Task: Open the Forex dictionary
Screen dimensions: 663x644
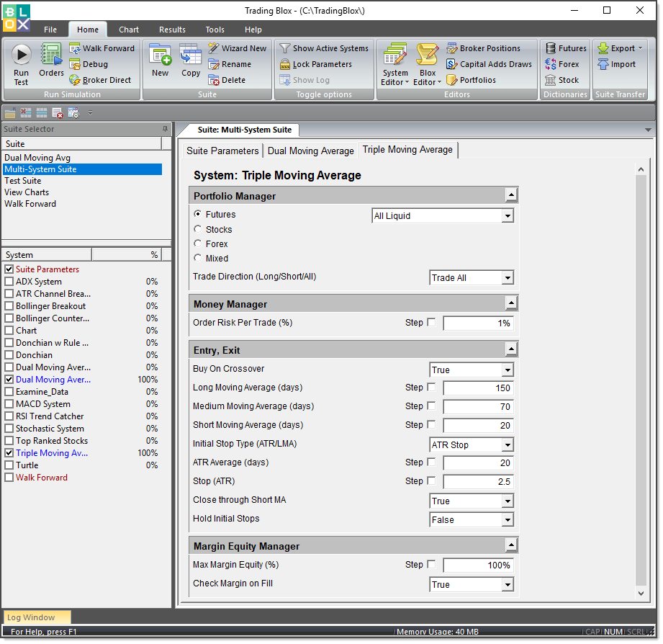Action: click(x=561, y=64)
